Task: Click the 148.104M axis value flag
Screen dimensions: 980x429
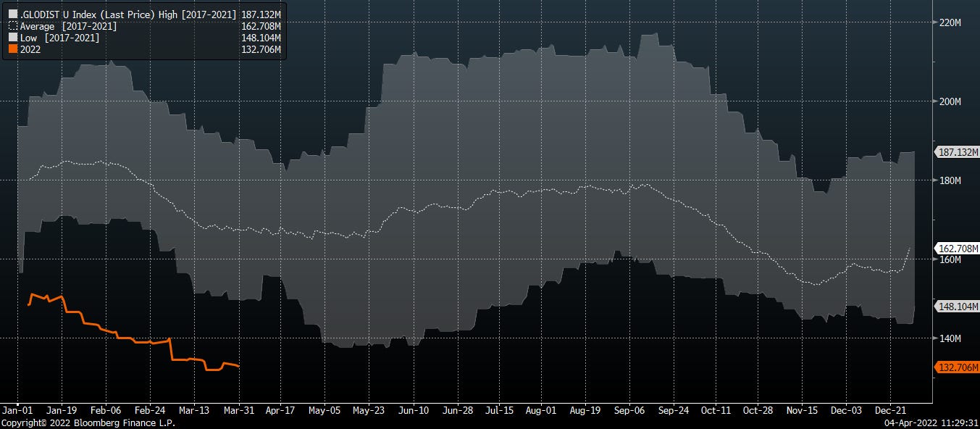Action: point(957,307)
